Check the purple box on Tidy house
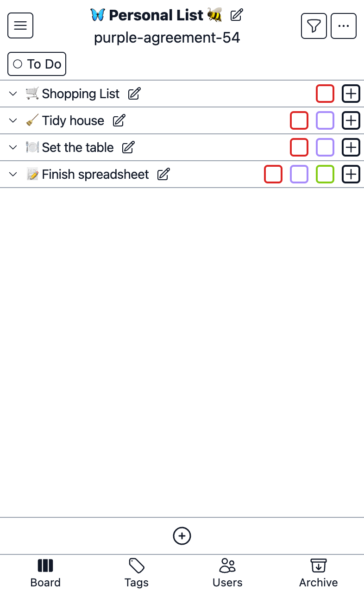The image size is (364, 591). click(x=325, y=121)
